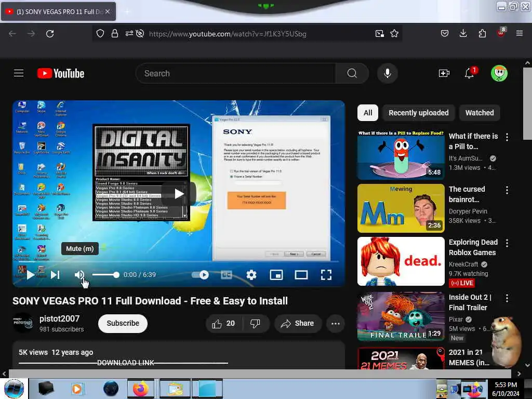Open the notifications bell

(469, 73)
